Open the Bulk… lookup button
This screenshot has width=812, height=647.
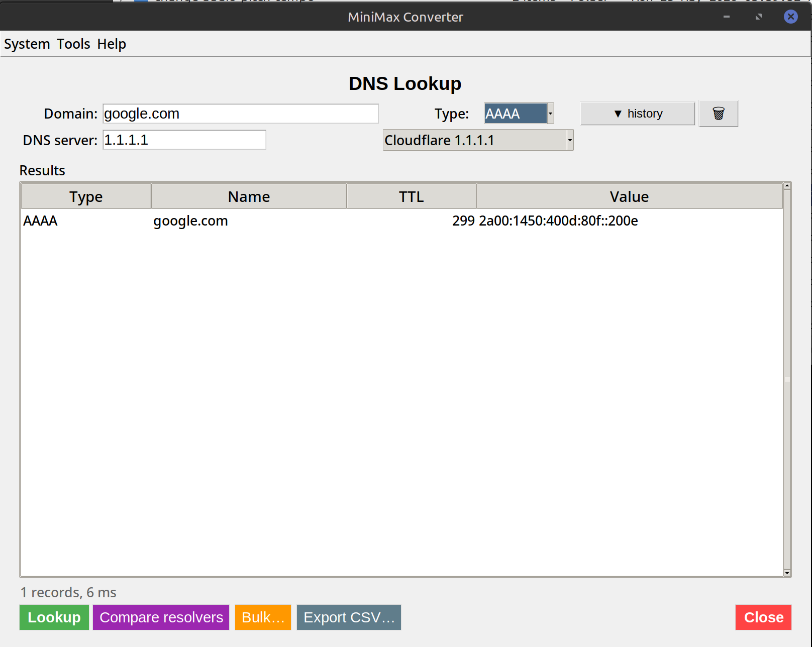point(263,617)
